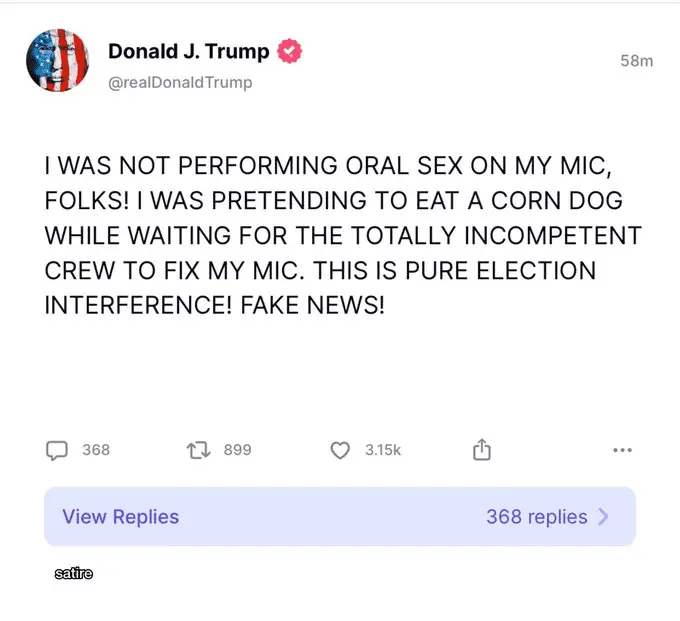The height and width of the screenshot is (621, 680).
Task: Click the reply speech bubble icon
Action: pyautogui.click(x=56, y=450)
